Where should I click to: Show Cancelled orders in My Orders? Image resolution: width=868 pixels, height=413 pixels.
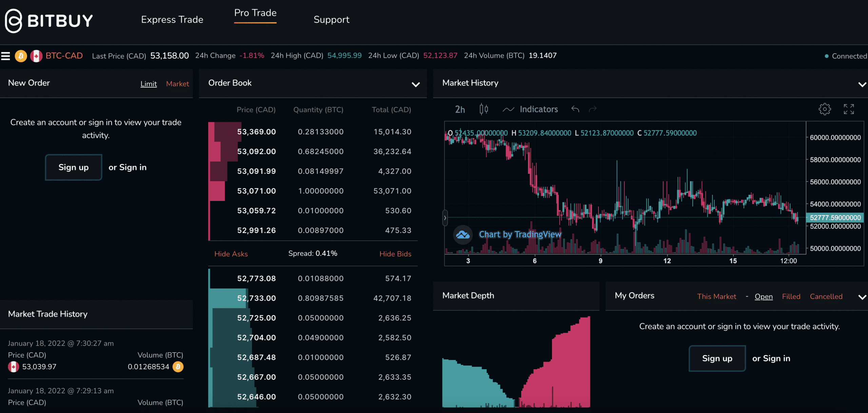point(826,297)
